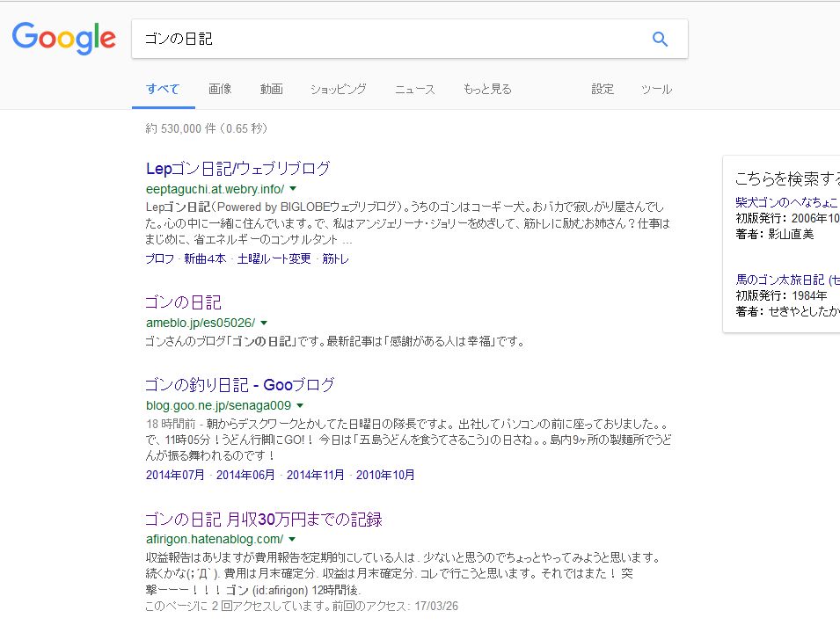Open 柴犬ゴンのへなちょこ book link
The image size is (840, 640).
pyautogui.click(x=787, y=202)
